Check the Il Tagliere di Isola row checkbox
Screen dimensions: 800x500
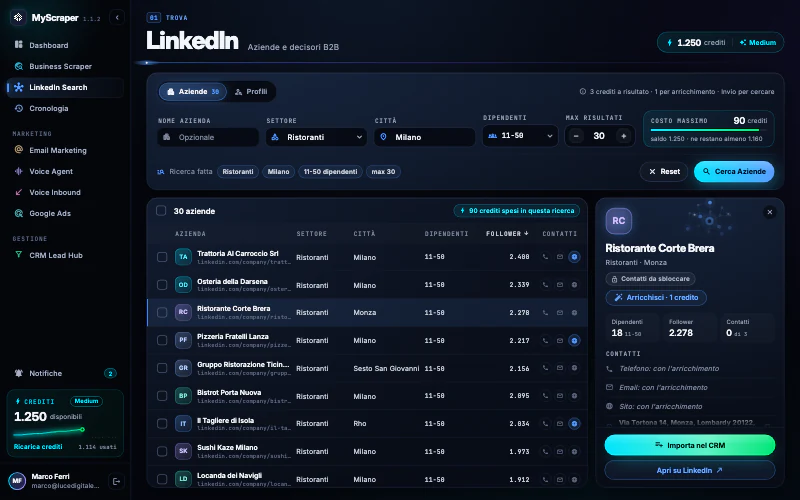point(162,423)
